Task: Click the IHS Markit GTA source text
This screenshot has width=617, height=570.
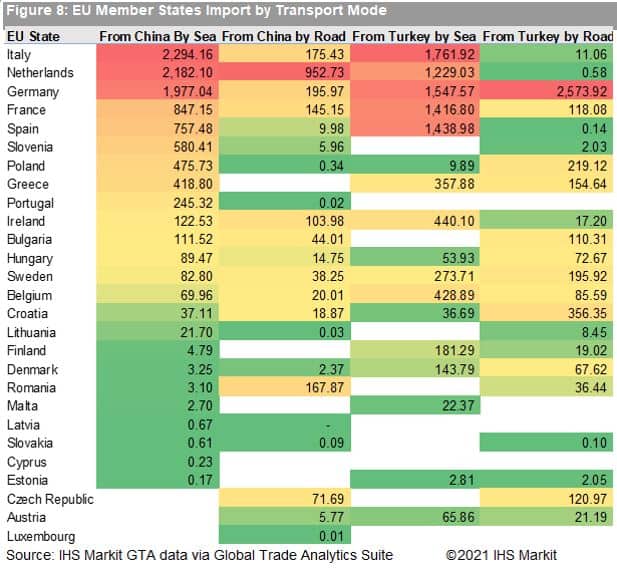Action: (x=200, y=555)
